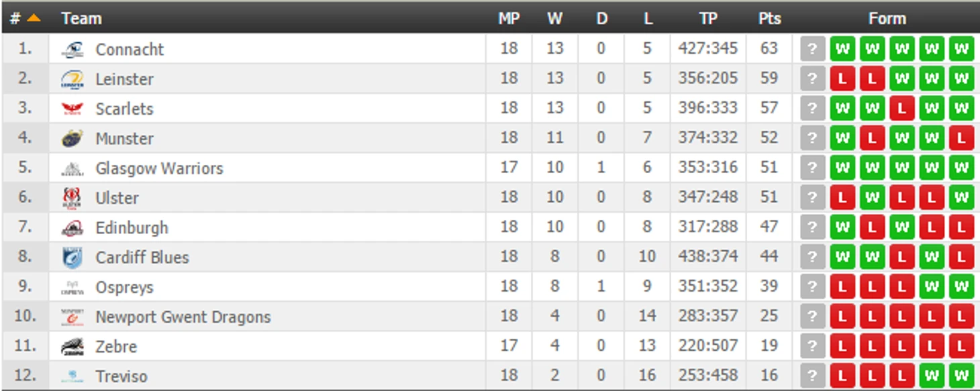The height and width of the screenshot is (391, 980).
Task: Click Connacht's gray question mark upcoming match
Action: point(812,49)
